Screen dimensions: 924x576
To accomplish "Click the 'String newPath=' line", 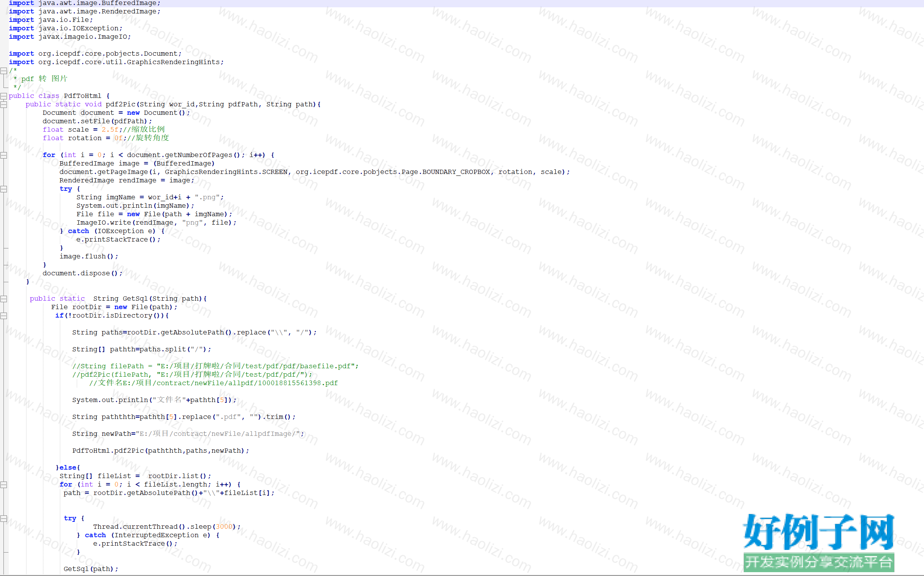I will [x=188, y=434].
